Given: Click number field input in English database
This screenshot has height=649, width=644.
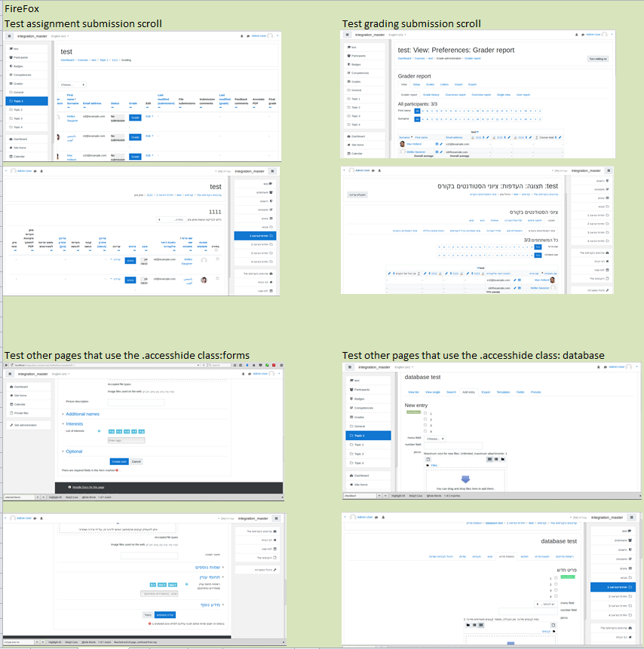Looking at the screenshot, I should point(453,445).
